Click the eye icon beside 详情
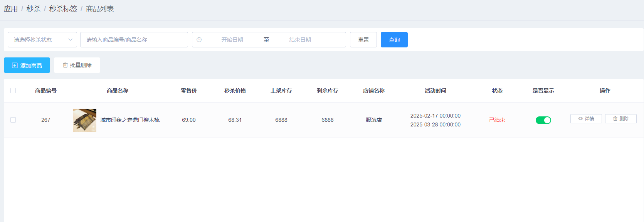644x222 pixels. tap(580, 119)
